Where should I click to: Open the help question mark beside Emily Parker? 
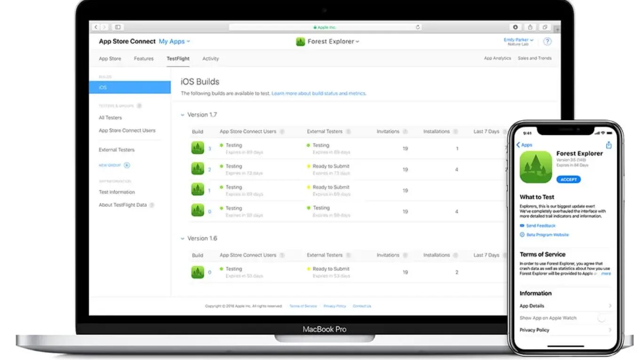(x=547, y=41)
